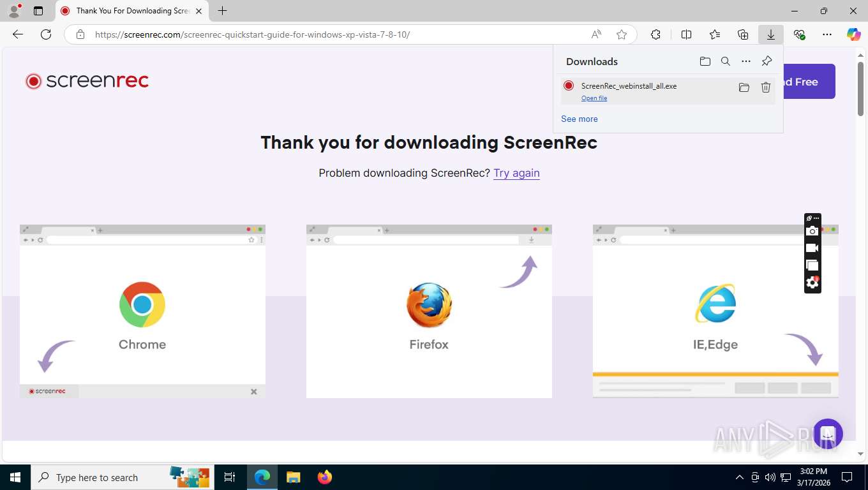Show ScreenRec_webinstall_all.exe in folder

click(x=744, y=87)
